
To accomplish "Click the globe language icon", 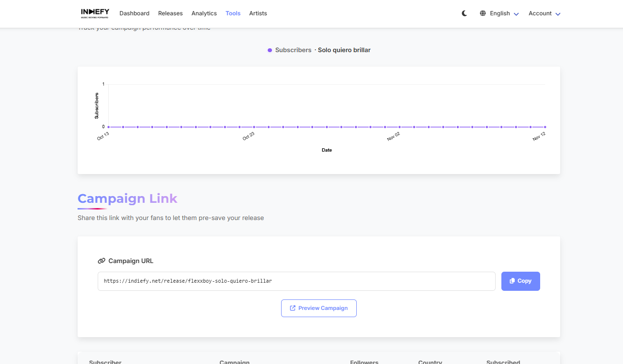I will [x=483, y=13].
